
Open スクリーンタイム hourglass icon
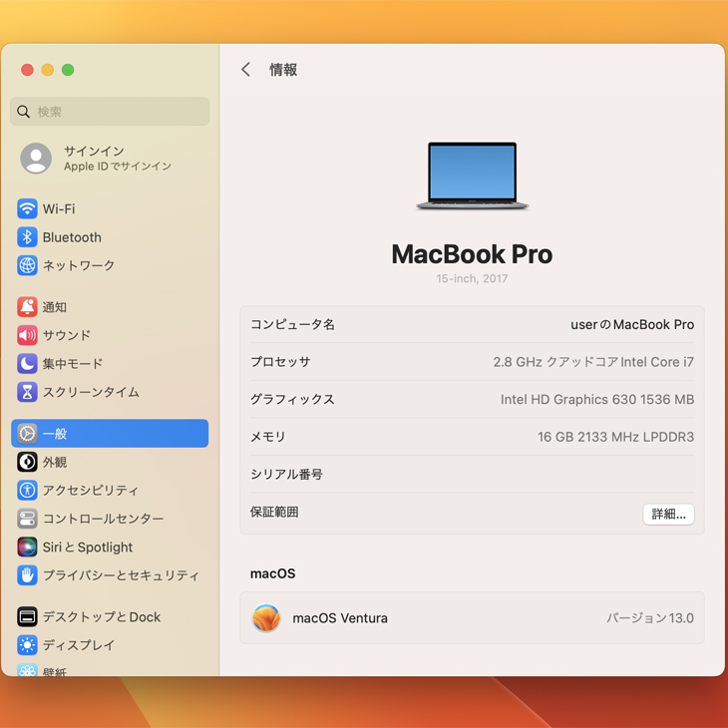pyautogui.click(x=27, y=392)
